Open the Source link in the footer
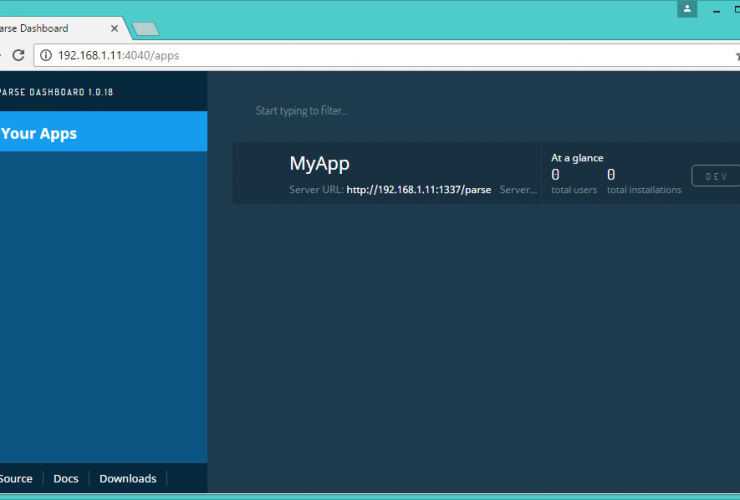 pyautogui.click(x=16, y=478)
